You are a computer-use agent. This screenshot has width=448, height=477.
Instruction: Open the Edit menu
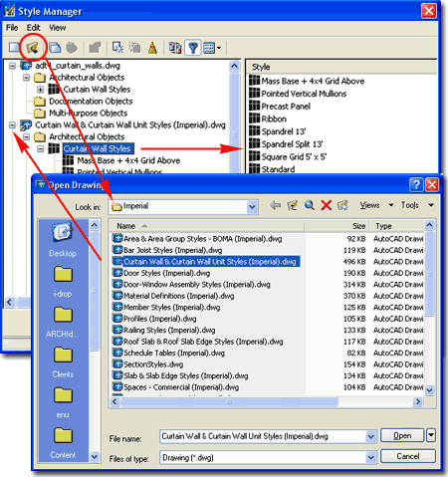(x=33, y=28)
